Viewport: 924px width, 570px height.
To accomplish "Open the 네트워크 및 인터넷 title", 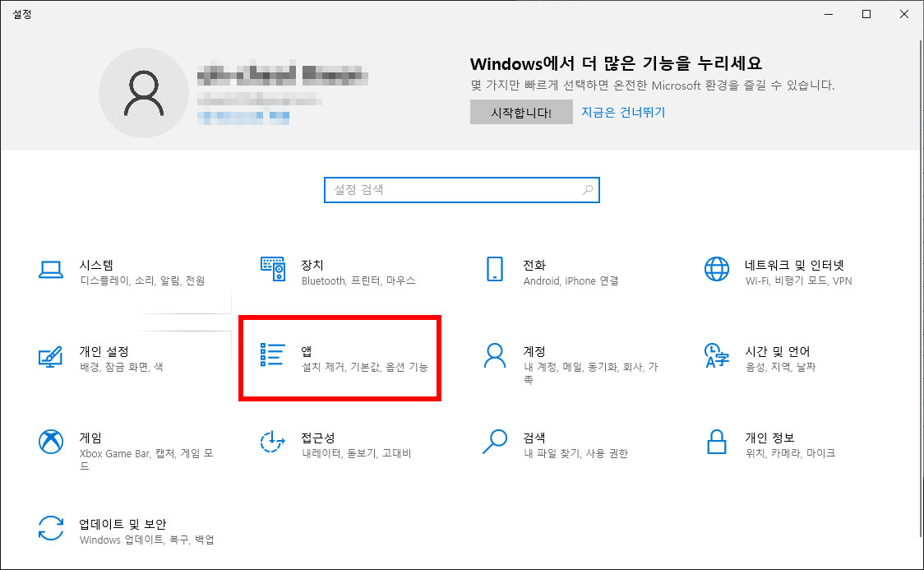I will [794, 265].
